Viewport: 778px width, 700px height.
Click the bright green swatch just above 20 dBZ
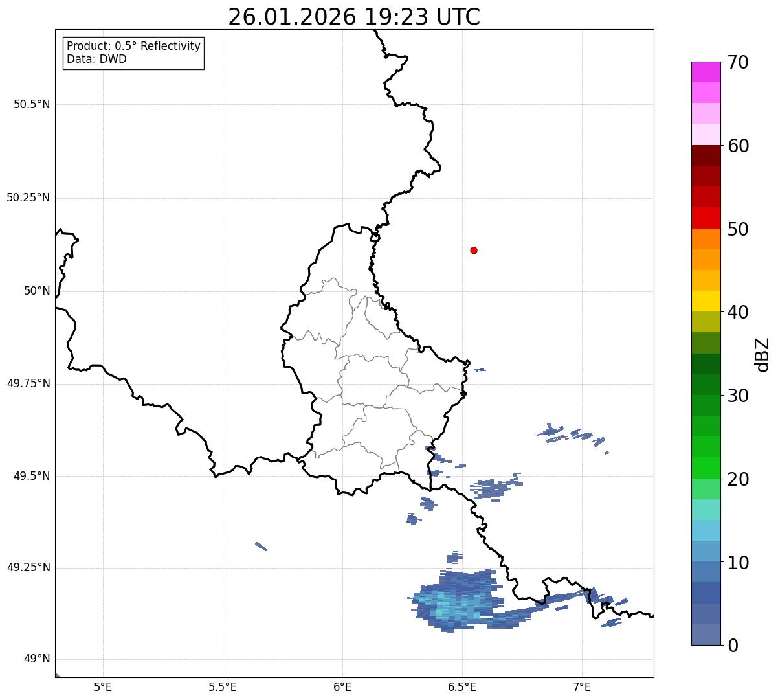(x=706, y=468)
